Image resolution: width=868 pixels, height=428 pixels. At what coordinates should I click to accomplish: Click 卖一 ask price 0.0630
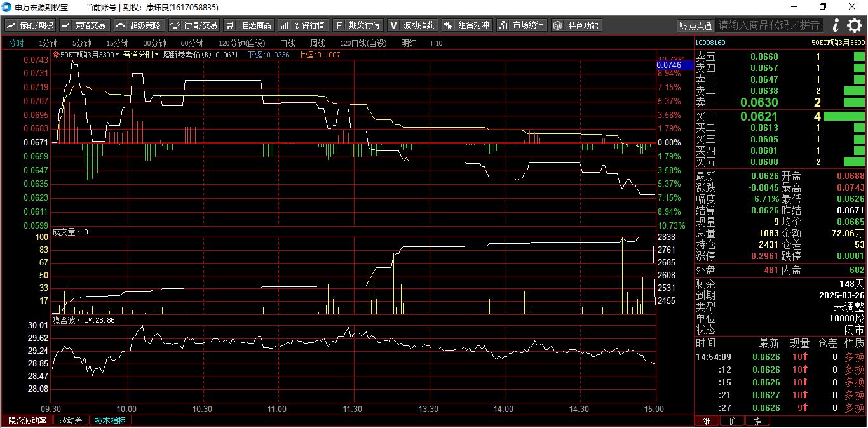tap(759, 102)
